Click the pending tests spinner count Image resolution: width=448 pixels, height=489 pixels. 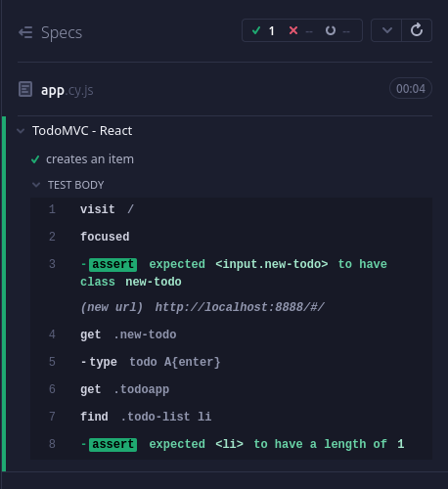337,31
